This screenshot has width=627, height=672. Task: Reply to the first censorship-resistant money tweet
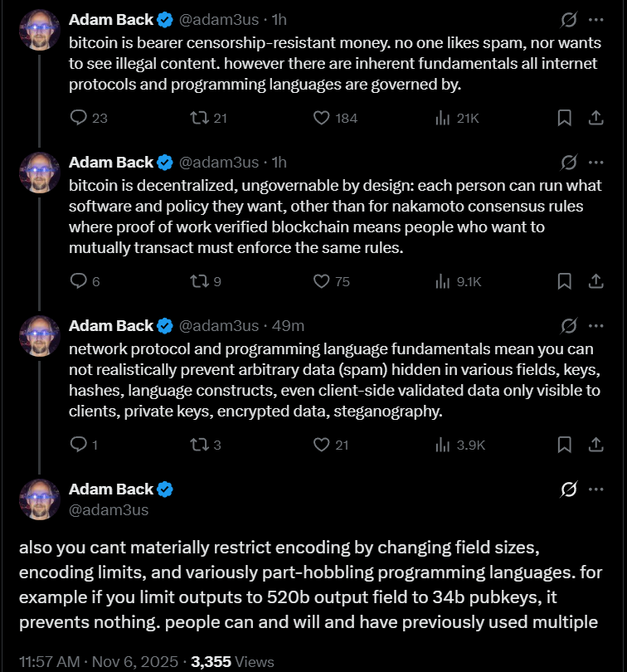[79, 118]
